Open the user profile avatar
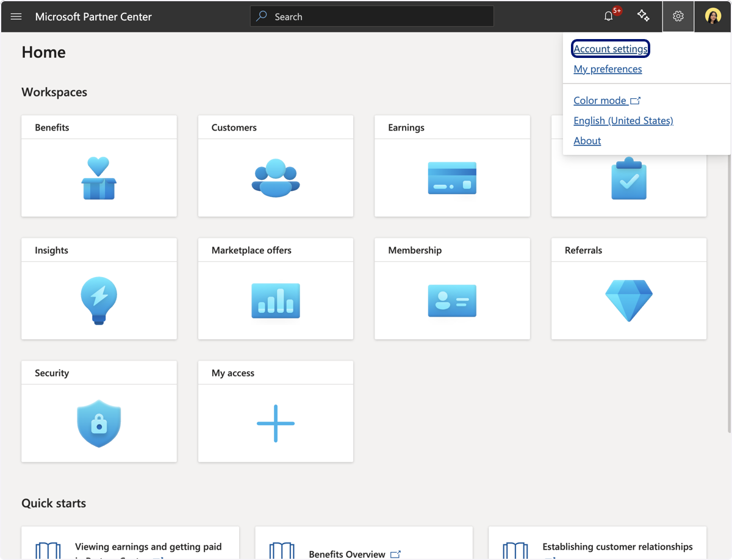Image resolution: width=732 pixels, height=560 pixels. [713, 16]
